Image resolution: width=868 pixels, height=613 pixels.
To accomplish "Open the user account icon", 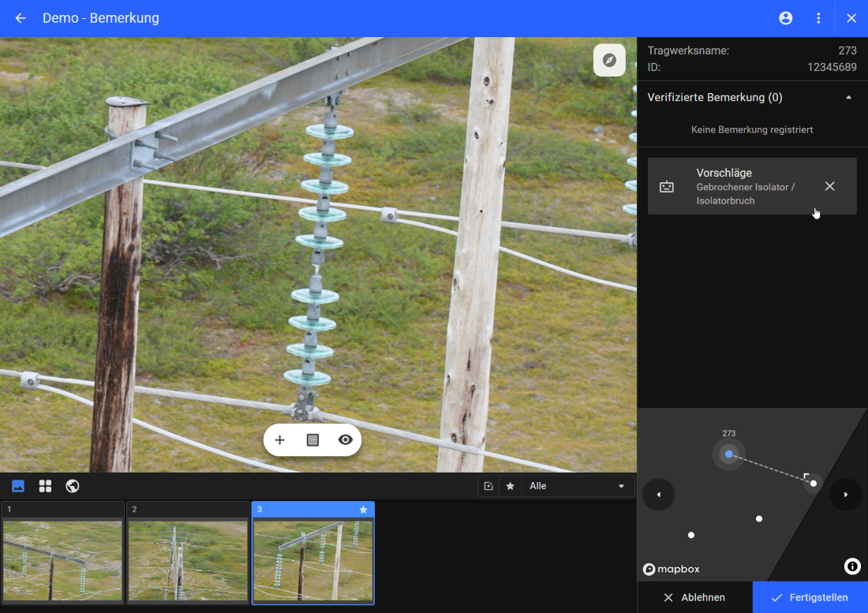I will 785,18.
